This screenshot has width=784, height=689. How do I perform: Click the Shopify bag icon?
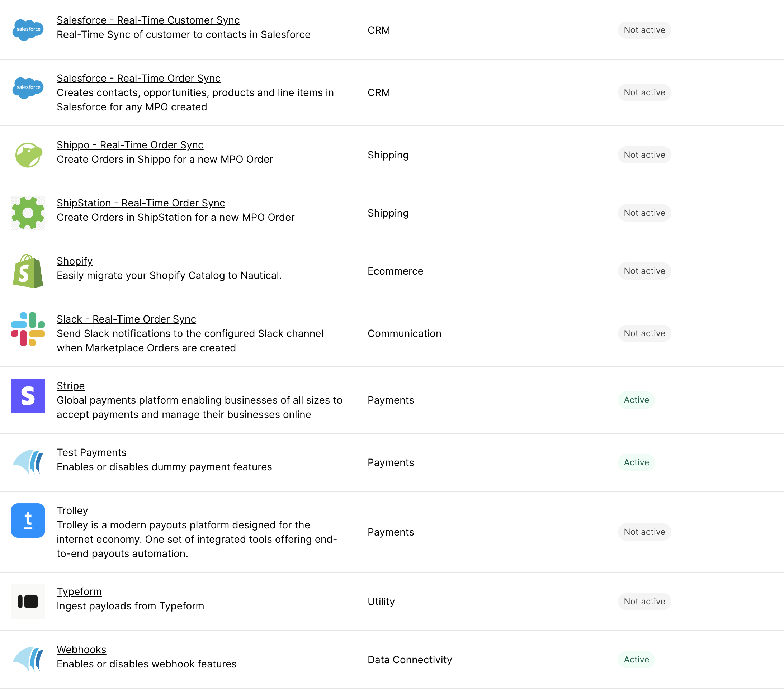tap(28, 271)
